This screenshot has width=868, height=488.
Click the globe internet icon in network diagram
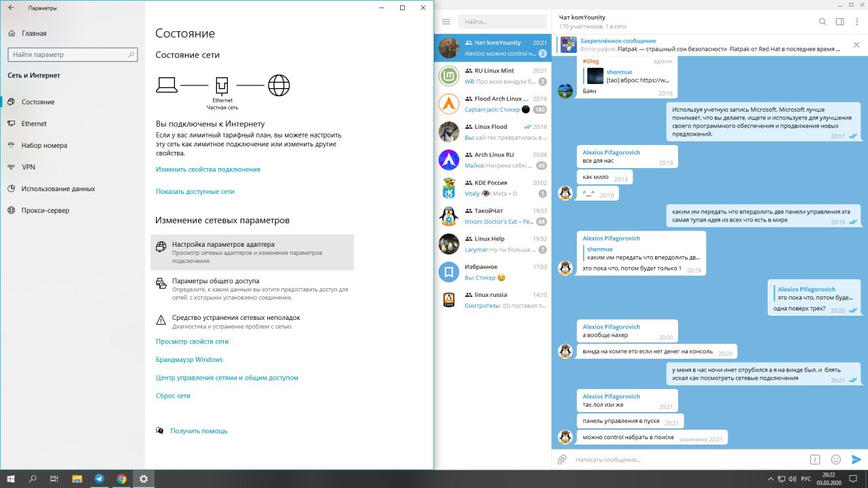click(x=279, y=85)
